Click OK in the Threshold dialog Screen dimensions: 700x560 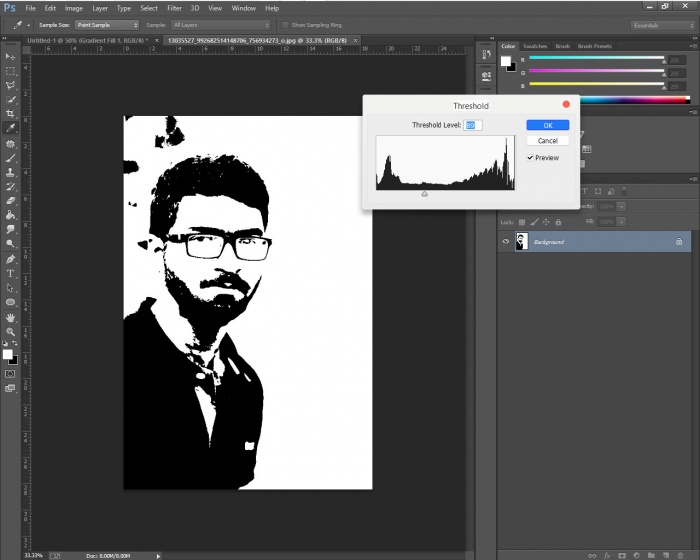[x=547, y=125]
